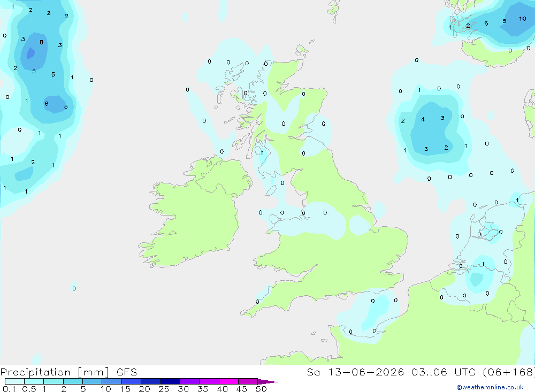Click the map value '10' near Norway
The width and height of the screenshot is (535, 392).
(x=522, y=19)
